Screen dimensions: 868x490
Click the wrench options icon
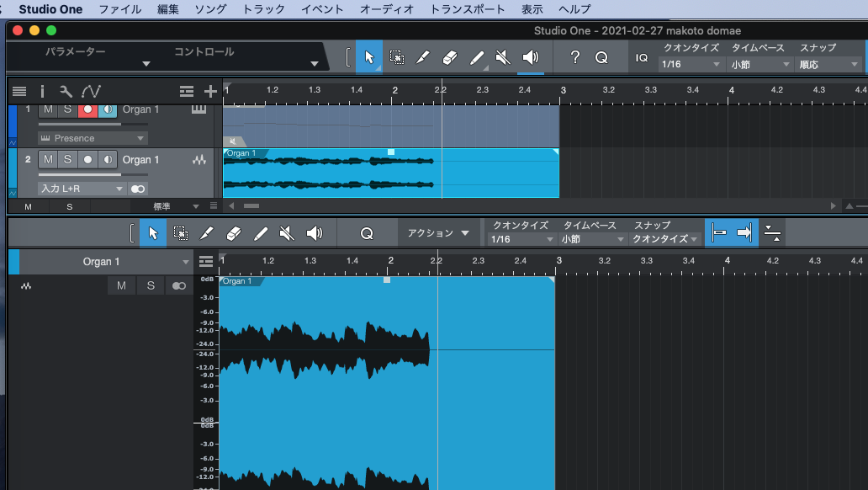click(66, 91)
